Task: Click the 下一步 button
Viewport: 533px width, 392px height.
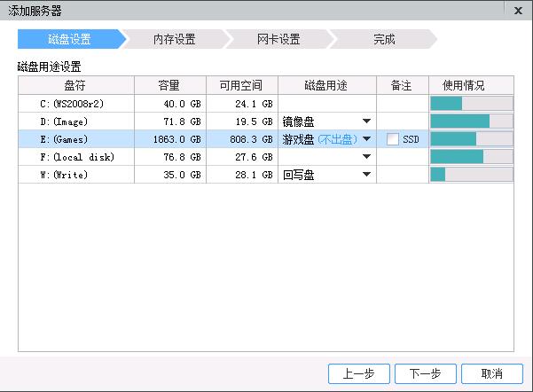Action: (425, 373)
